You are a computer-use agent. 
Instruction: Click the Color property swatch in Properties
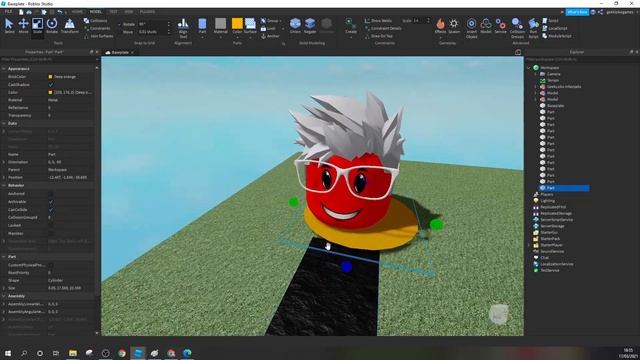point(51,93)
